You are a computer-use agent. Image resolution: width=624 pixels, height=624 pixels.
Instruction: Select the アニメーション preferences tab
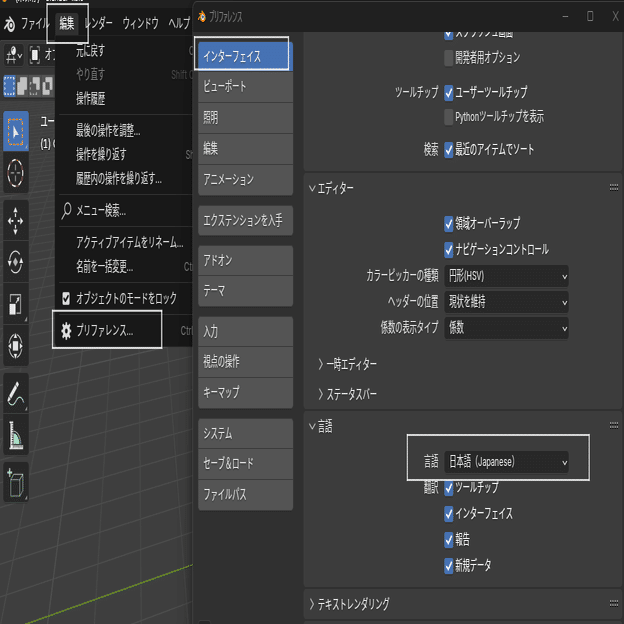(x=246, y=180)
